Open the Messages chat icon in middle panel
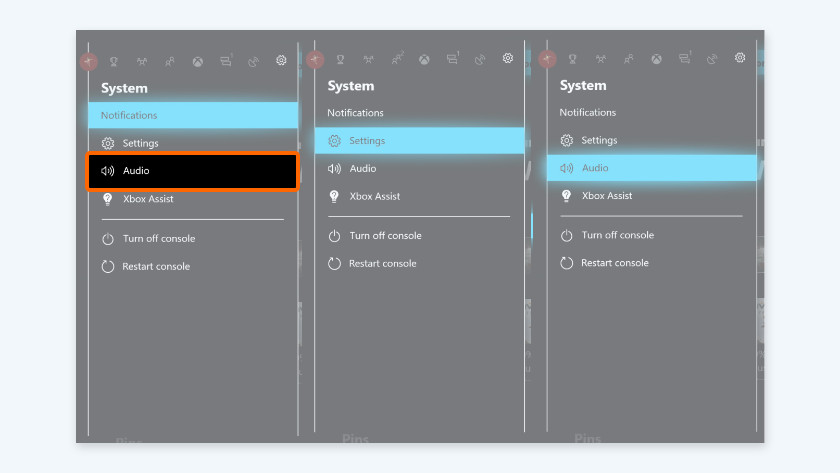 [453, 59]
